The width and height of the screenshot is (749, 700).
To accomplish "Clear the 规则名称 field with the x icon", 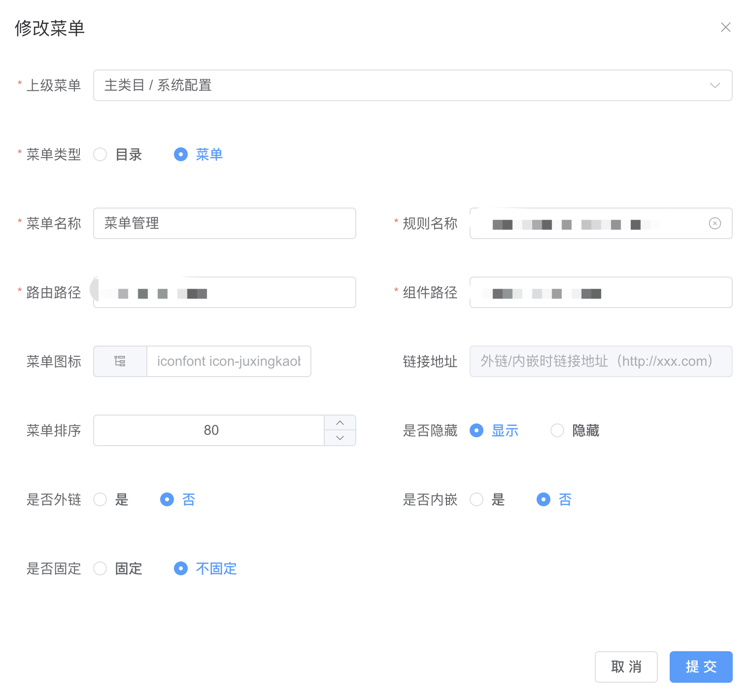I will click(x=715, y=223).
